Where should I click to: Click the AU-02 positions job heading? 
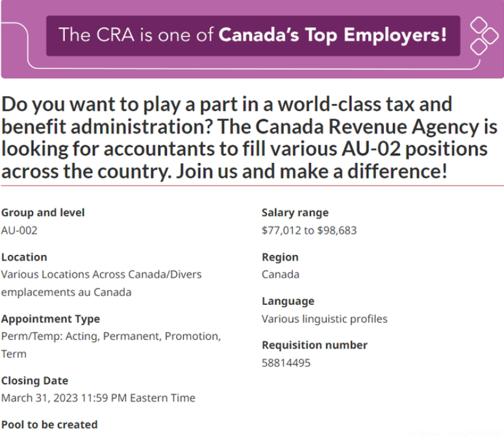pyautogui.click(x=249, y=138)
